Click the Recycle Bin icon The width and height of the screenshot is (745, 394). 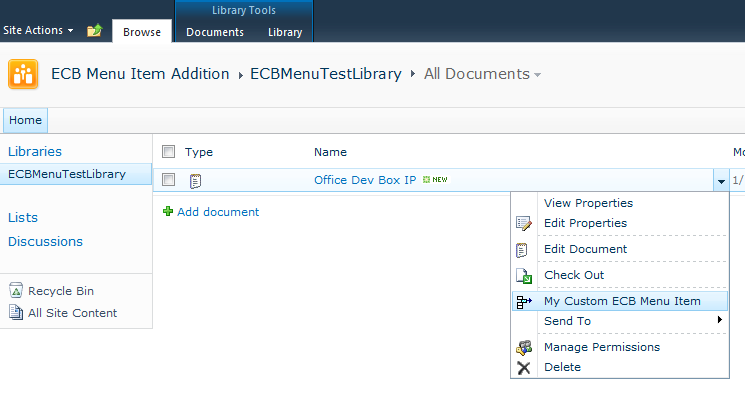[x=16, y=290]
